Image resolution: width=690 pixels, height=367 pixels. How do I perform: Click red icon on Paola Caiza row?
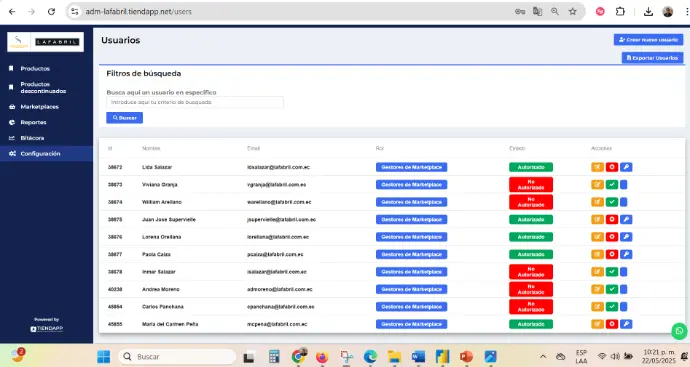click(612, 254)
